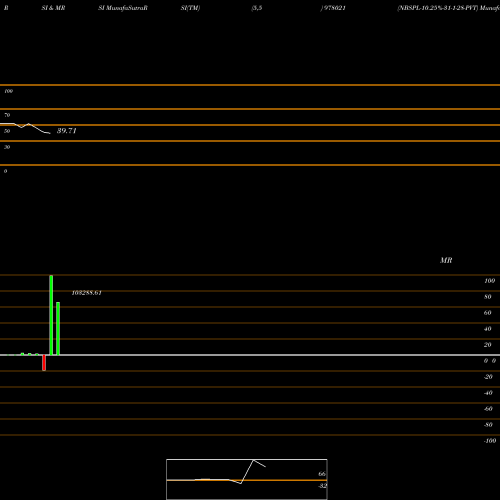Screen dimensions: 500x500
Task: Click the MR value label 108288.61
Action: tap(87, 293)
